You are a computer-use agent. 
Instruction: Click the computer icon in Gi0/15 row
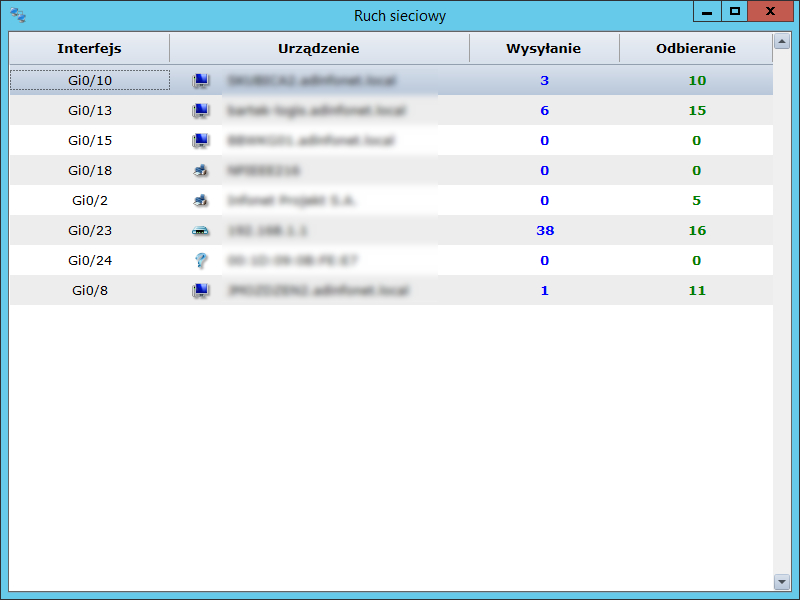coord(200,140)
